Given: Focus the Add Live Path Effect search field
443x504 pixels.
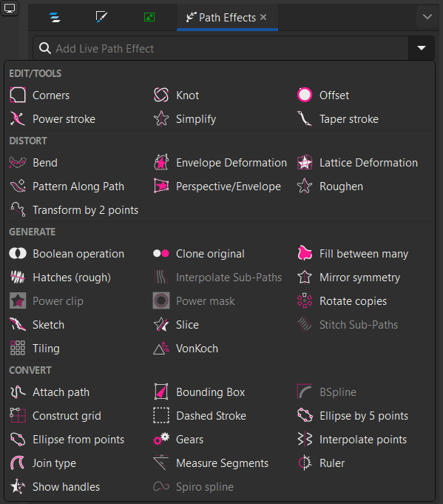Looking at the screenshot, I should (220, 48).
